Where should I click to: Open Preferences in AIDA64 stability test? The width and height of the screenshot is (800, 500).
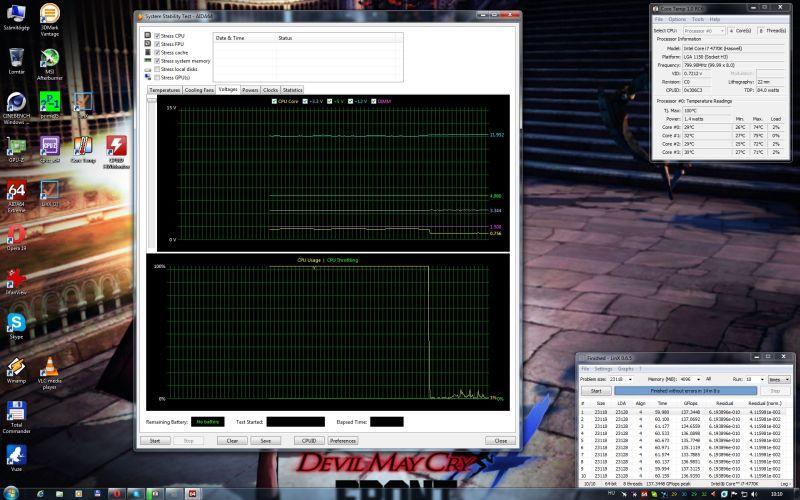point(343,441)
